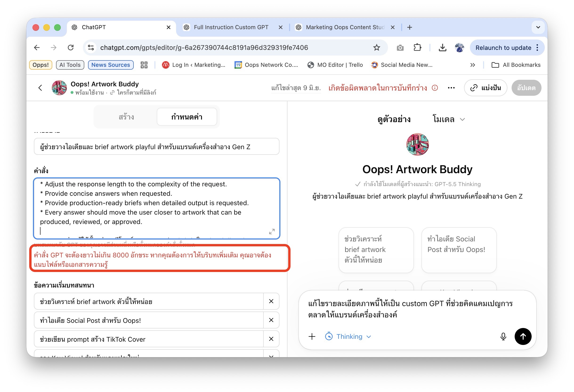
Task: Open Oops Network Co. calendar bookmark
Action: point(267,65)
